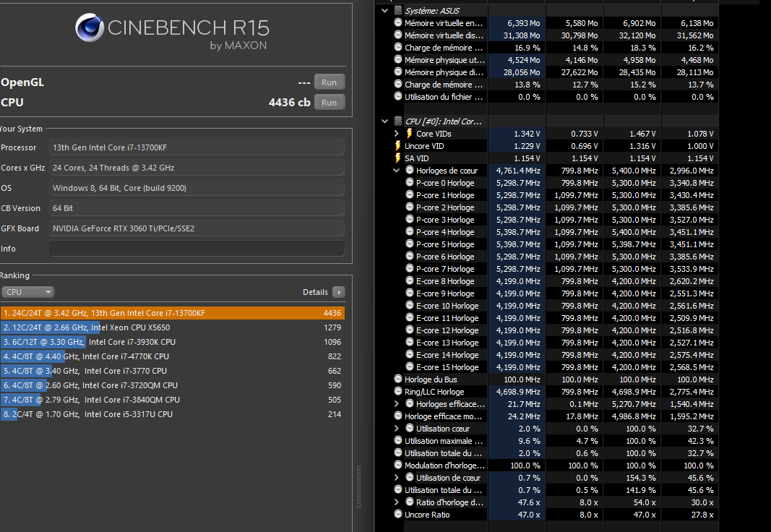Viewport: 771px width, 532px height.
Task: Open the CPU ranking dropdown
Action: click(x=27, y=292)
